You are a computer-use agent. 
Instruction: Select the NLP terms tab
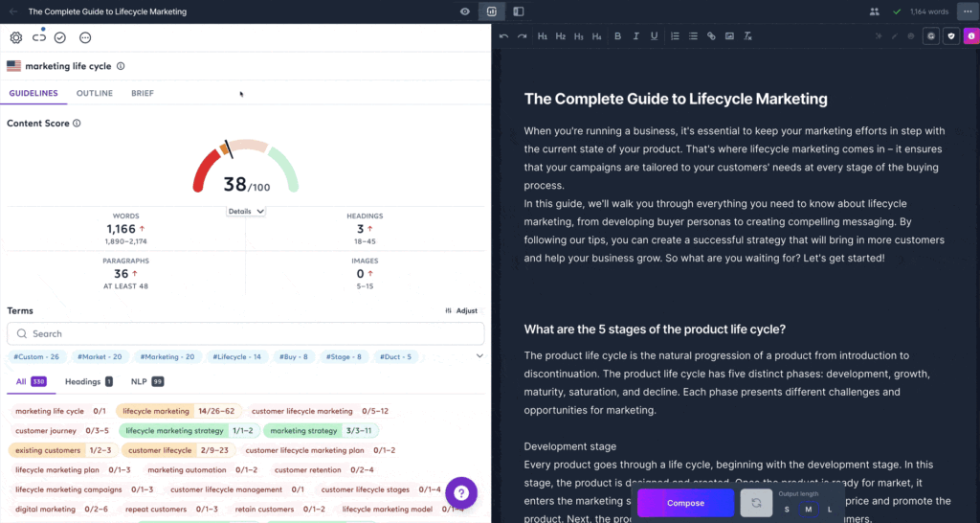click(138, 381)
